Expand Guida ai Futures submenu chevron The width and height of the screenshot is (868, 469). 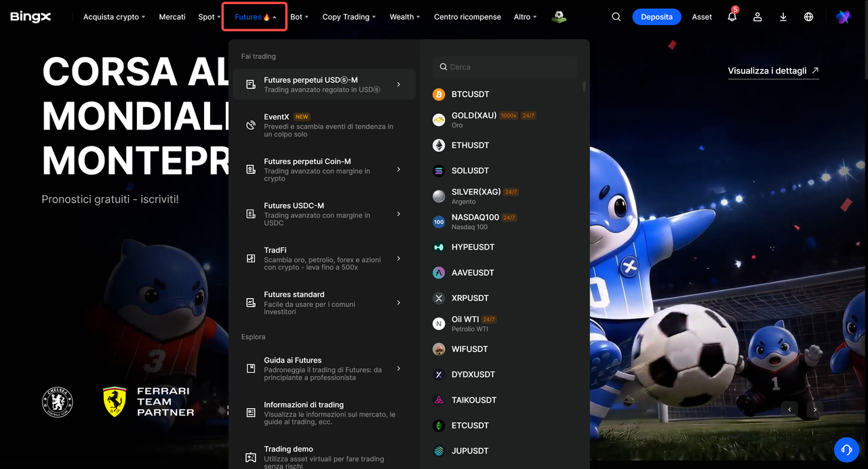(x=399, y=369)
